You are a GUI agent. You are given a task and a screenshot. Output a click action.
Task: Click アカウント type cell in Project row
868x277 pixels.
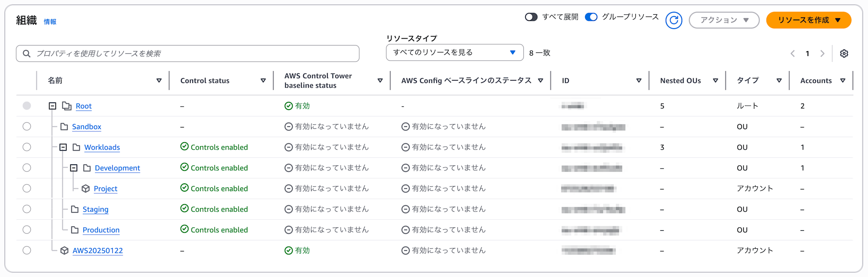[x=755, y=188]
